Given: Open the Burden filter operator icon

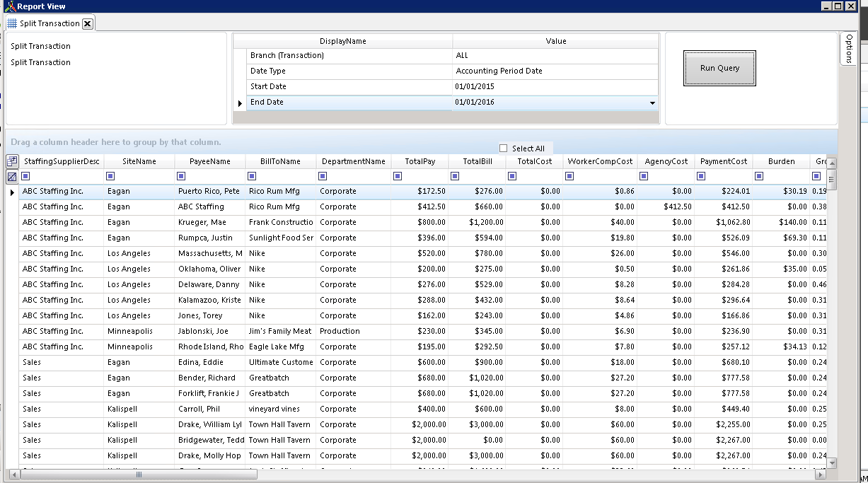Looking at the screenshot, I should [x=759, y=176].
